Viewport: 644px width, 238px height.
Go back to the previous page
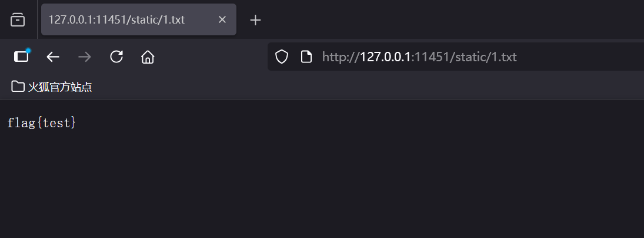point(53,57)
